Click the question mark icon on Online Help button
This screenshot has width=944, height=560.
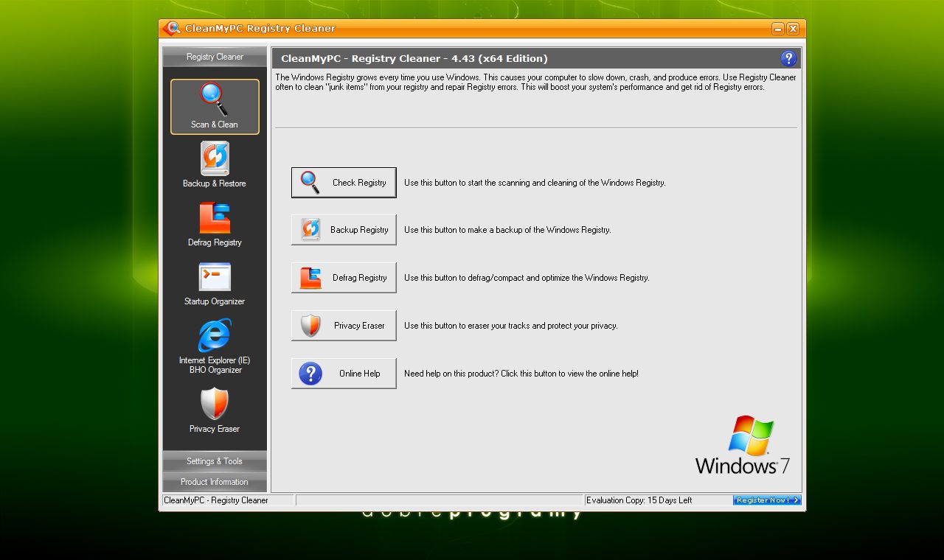309,373
